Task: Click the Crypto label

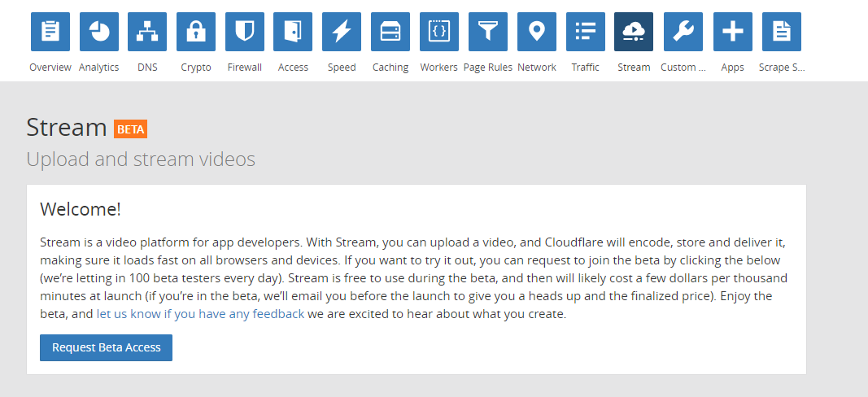Action: [196, 68]
